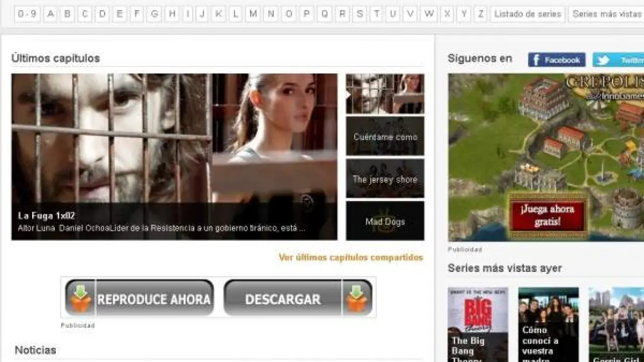This screenshot has width=644, height=362.
Task: Filter series by letter A
Action: click(x=50, y=14)
